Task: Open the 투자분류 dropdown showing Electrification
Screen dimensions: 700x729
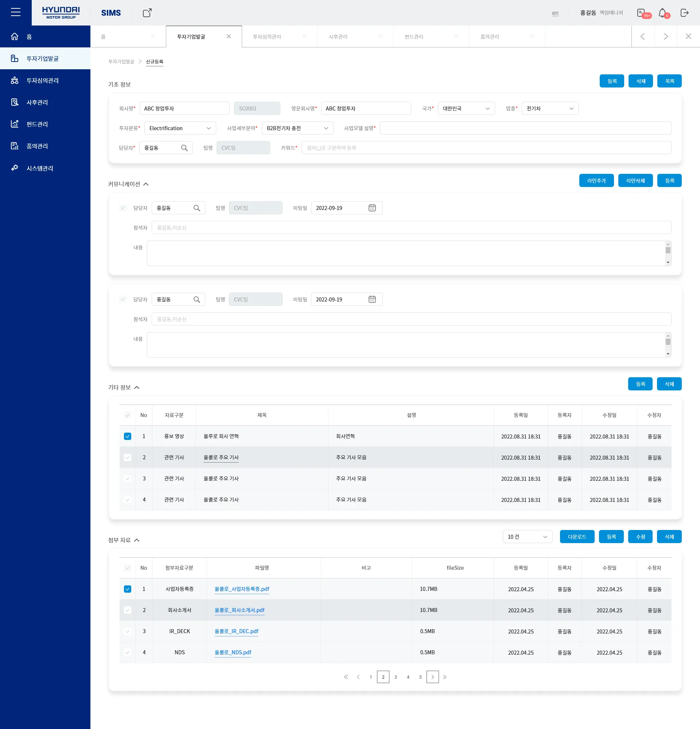Action: point(180,128)
